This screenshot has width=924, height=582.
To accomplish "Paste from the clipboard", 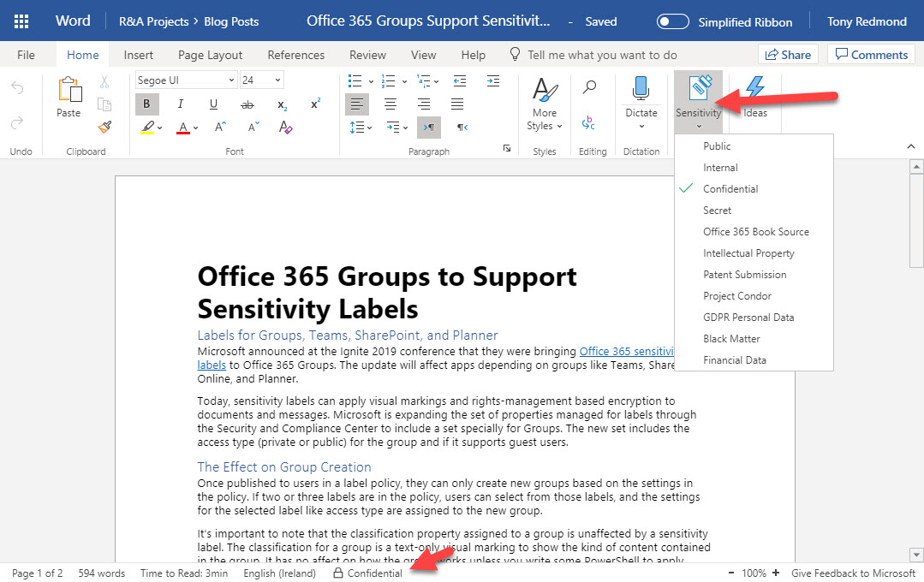I will (x=69, y=98).
